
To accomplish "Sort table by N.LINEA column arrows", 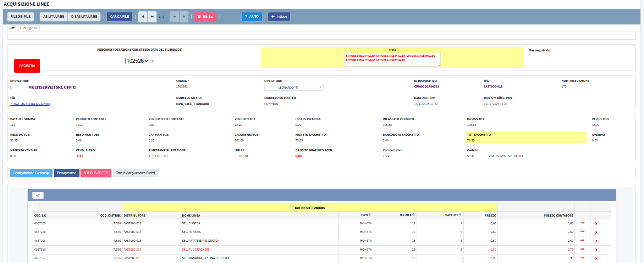I will click(x=413, y=215).
